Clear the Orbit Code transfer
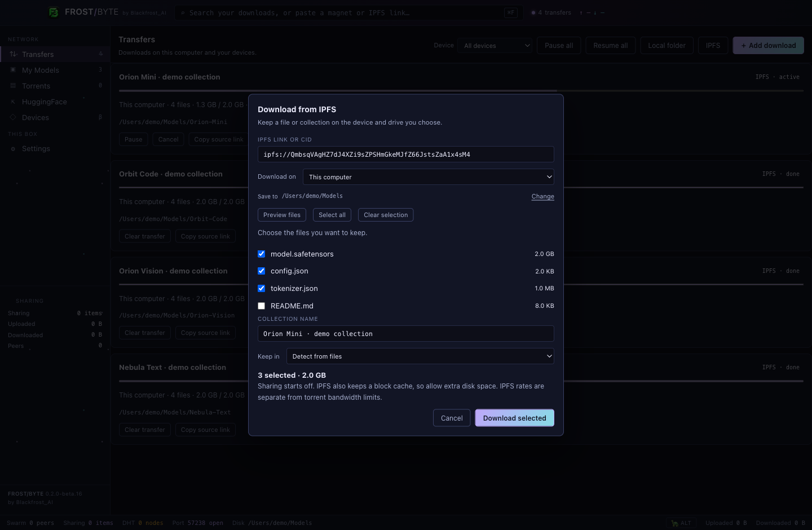 (145, 236)
